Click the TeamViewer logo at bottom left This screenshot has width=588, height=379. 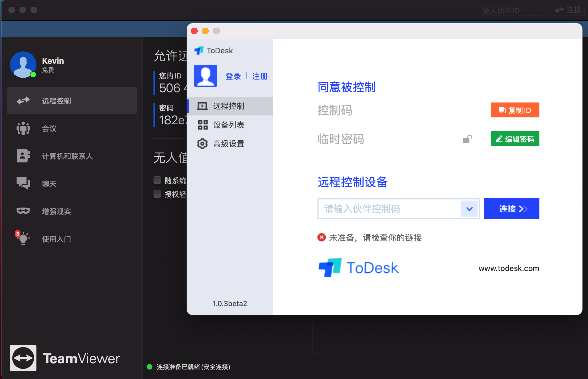[x=23, y=358]
